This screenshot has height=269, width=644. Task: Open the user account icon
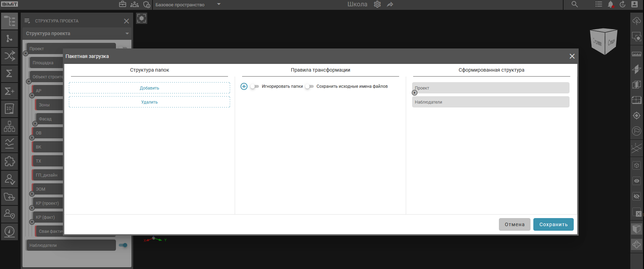tap(635, 4)
